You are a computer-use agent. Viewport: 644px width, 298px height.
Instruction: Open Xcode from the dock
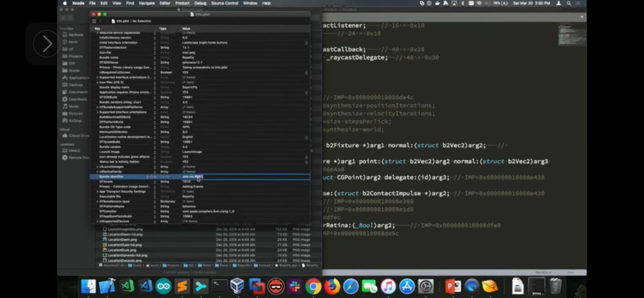pos(107,286)
